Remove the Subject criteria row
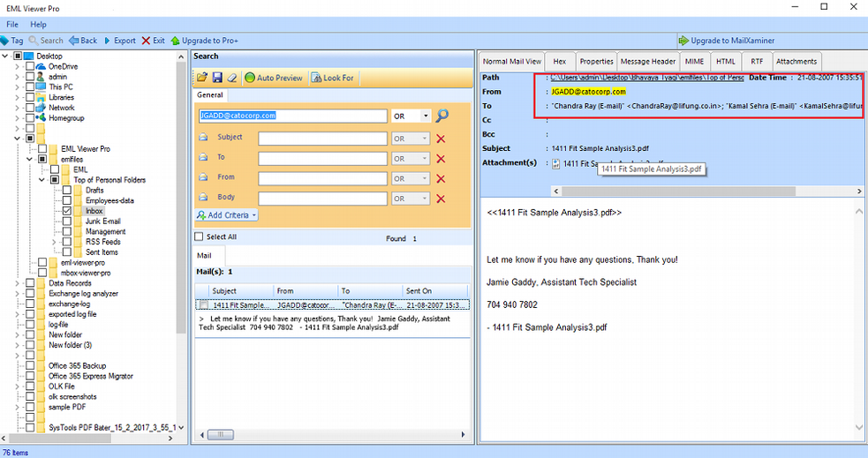Viewport: 868px width, 458px height. tap(441, 139)
